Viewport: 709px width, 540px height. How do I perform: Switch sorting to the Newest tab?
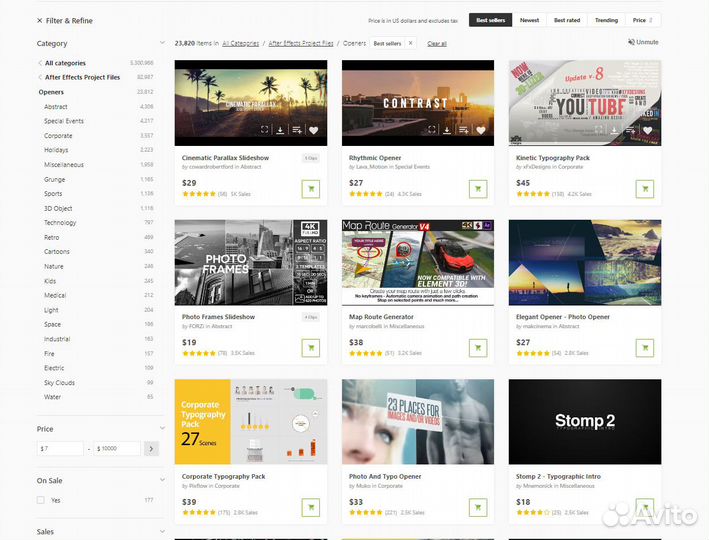tap(529, 20)
